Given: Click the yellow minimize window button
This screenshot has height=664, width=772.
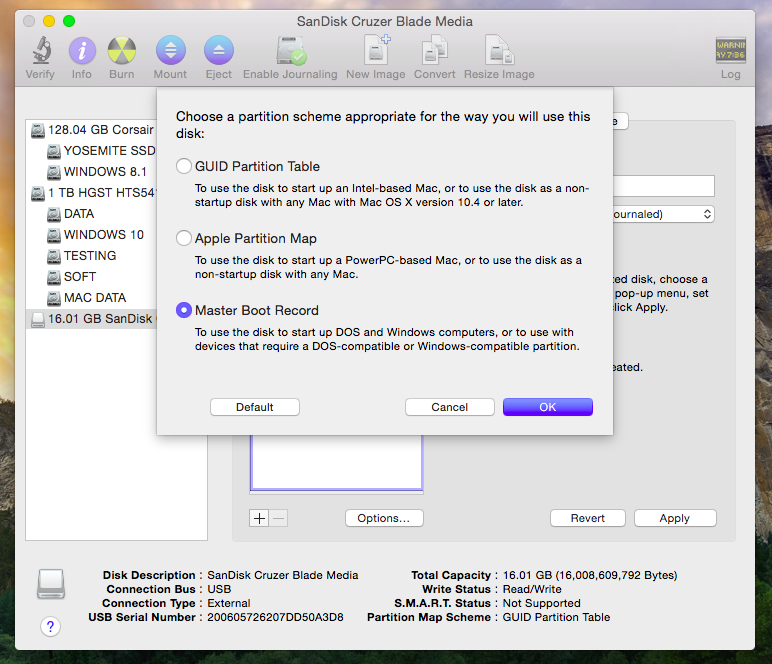Looking at the screenshot, I should 49,21.
